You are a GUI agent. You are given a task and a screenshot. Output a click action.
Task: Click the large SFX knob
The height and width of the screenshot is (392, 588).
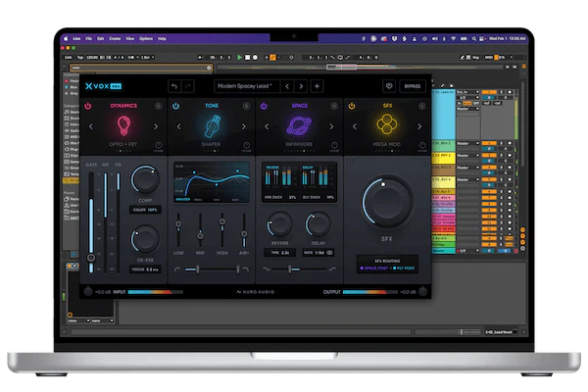[x=387, y=202]
